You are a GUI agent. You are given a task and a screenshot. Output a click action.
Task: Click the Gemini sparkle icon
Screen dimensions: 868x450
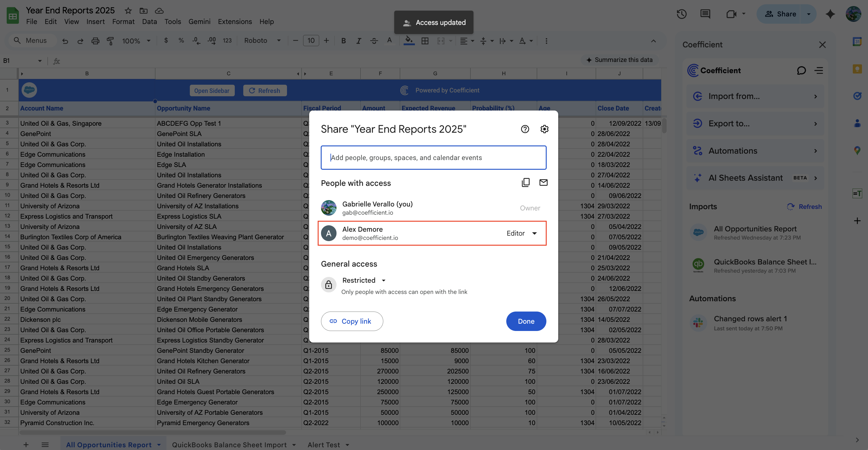830,14
